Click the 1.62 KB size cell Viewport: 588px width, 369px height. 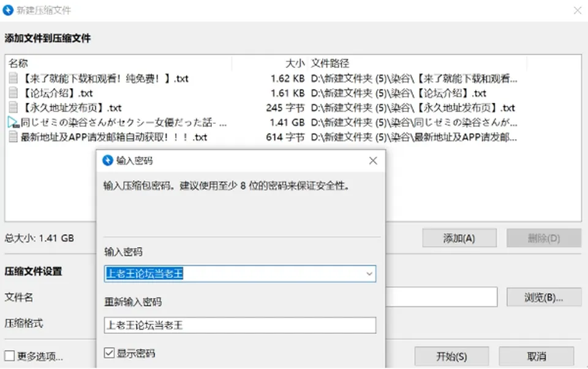click(x=287, y=78)
